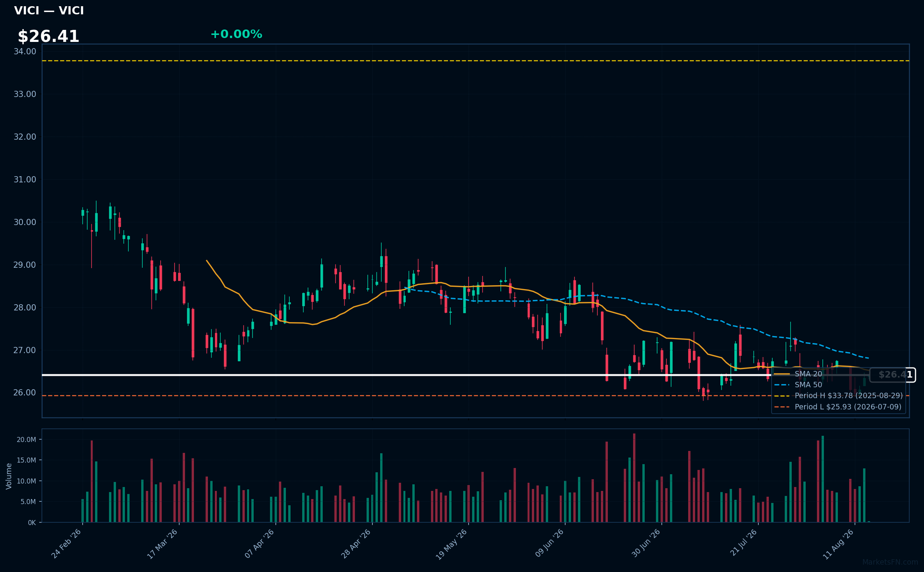Image resolution: width=924 pixels, height=572 pixels.
Task: Click the 31.00 price axis label
Action: pos(25,180)
